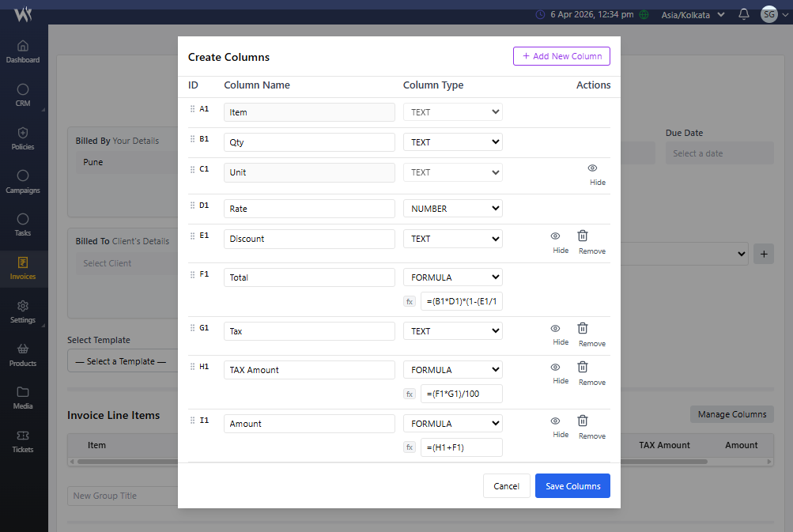Click Add New Column button
Image resolution: width=793 pixels, height=532 pixels.
(561, 56)
